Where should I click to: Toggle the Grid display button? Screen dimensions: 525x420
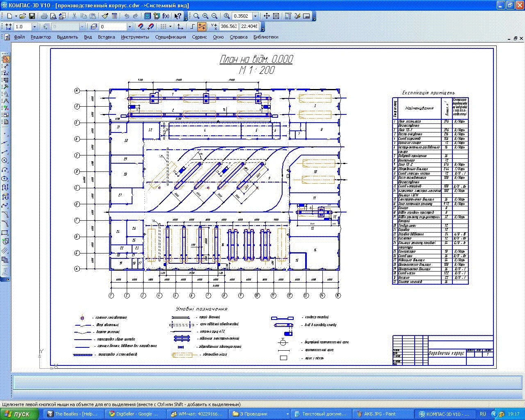tap(163, 27)
